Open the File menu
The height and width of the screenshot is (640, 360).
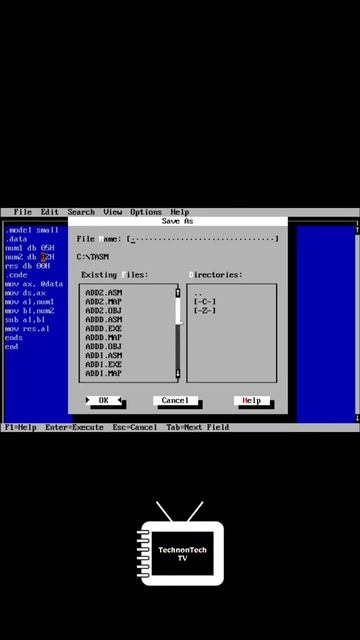(22, 212)
